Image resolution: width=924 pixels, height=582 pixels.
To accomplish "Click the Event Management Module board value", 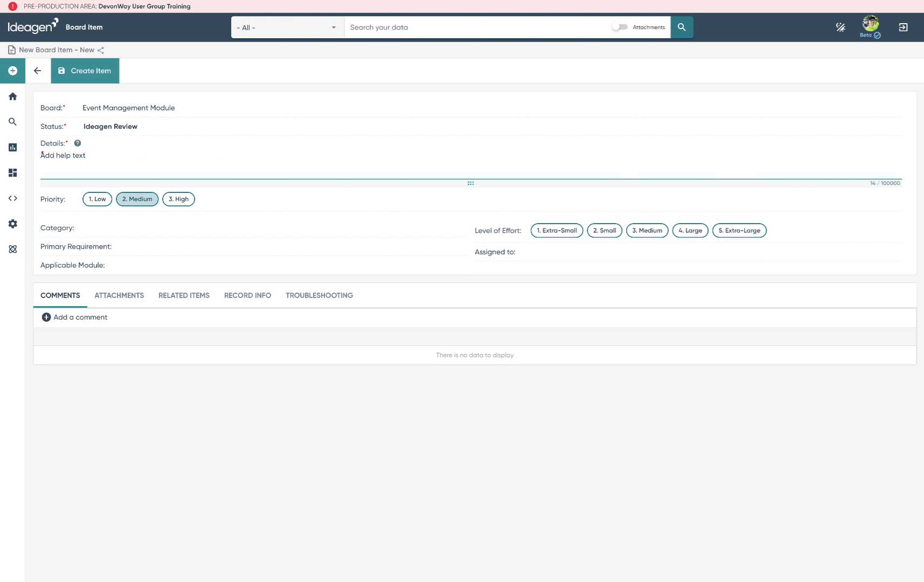I will [129, 108].
